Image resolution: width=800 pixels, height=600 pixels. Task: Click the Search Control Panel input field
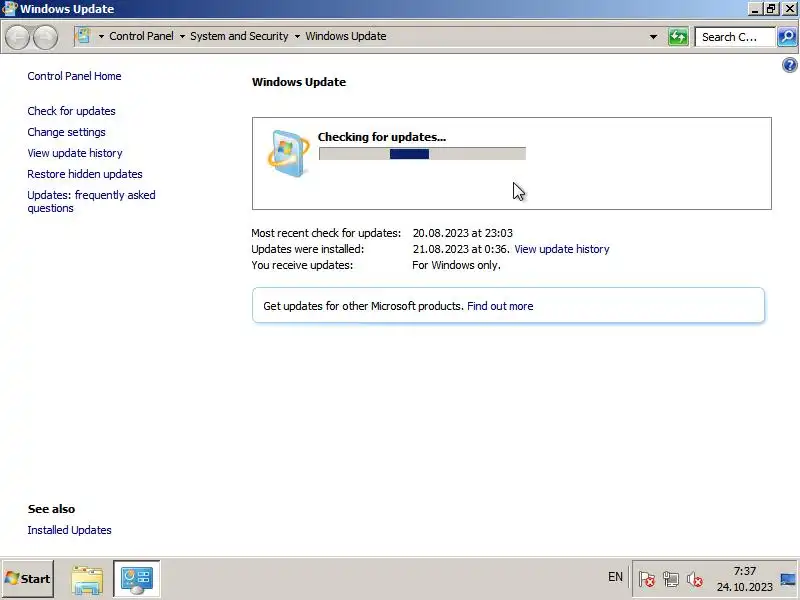(735, 37)
